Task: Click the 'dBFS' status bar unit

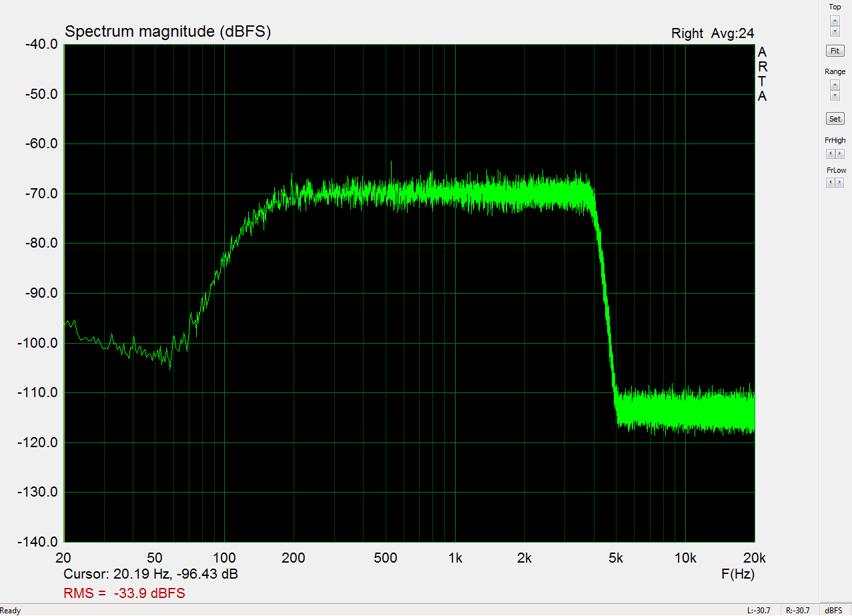Action: (833, 610)
